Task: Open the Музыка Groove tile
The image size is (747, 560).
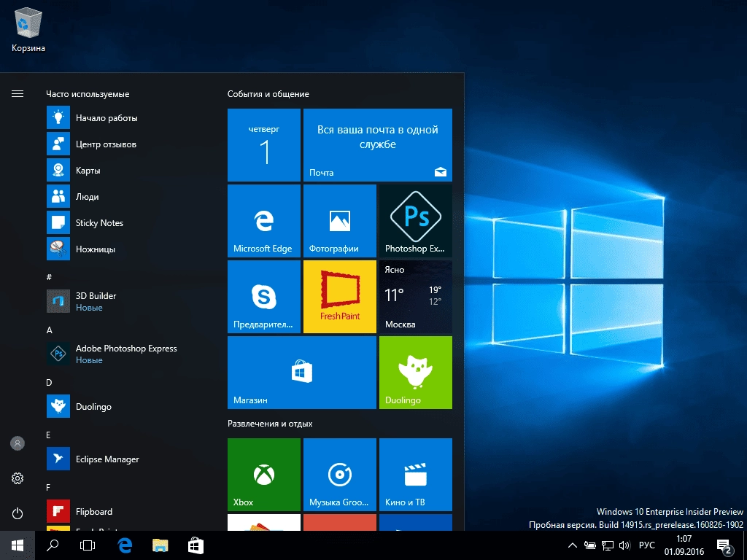Action: pyautogui.click(x=340, y=475)
